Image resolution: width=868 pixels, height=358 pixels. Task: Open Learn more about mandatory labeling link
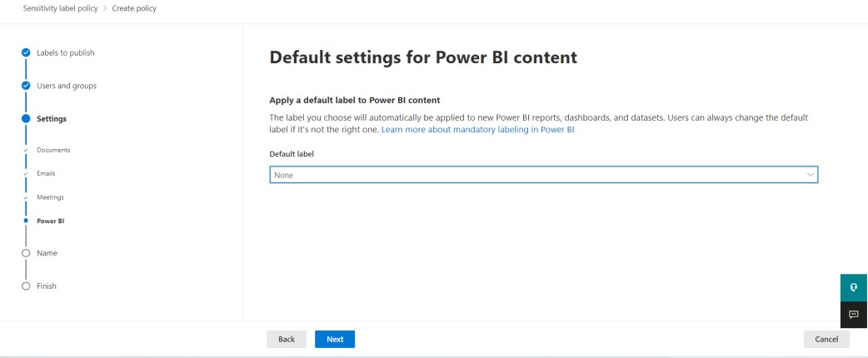coord(478,130)
